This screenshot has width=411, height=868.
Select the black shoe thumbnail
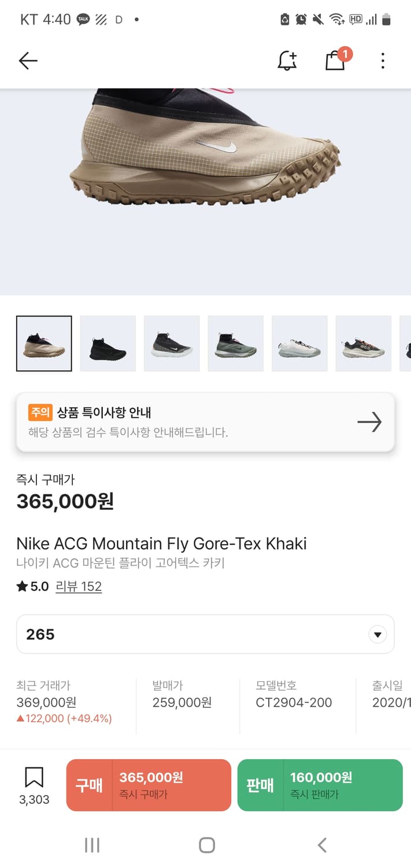108,344
